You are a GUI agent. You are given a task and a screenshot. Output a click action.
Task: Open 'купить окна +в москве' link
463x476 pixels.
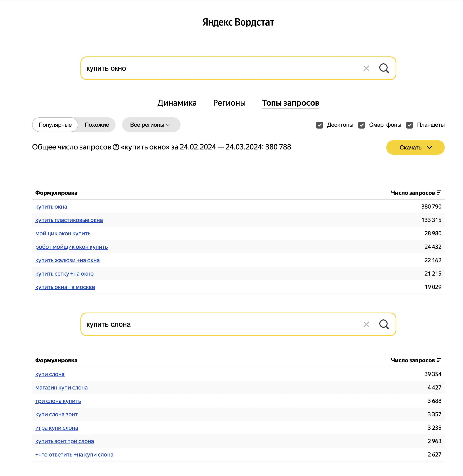pyautogui.click(x=65, y=287)
